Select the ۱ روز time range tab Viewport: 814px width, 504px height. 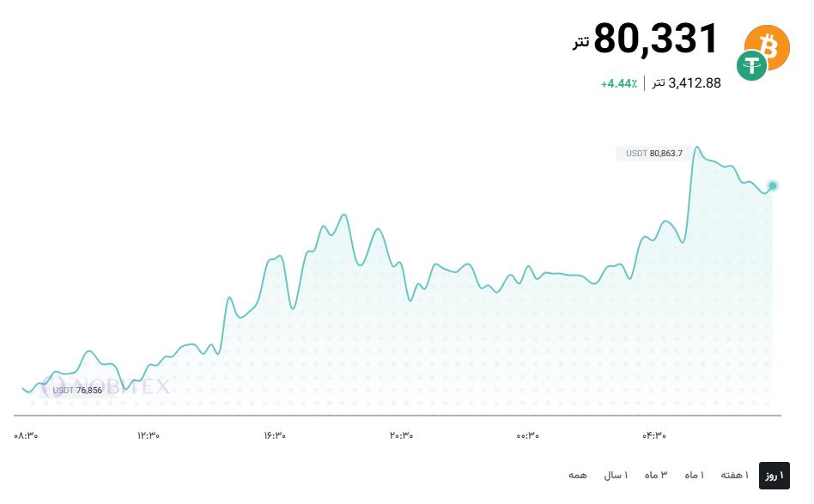774,476
